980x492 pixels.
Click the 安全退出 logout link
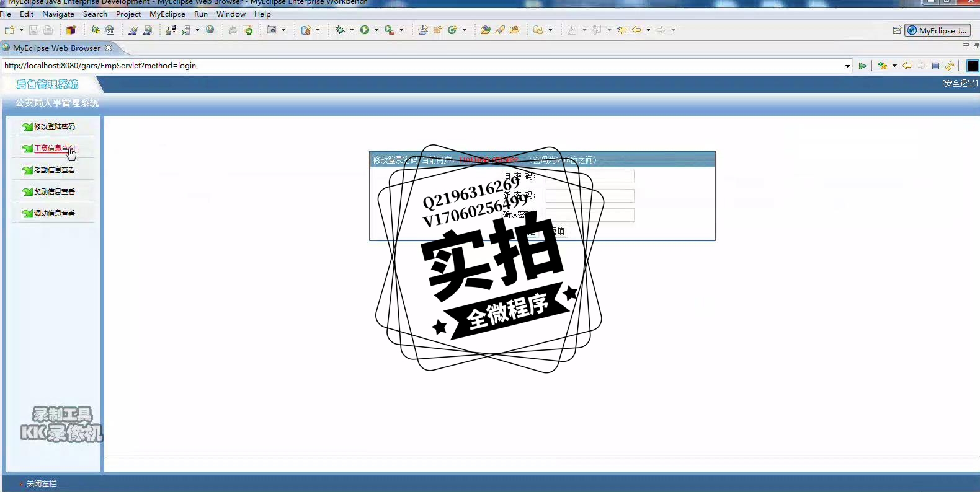click(x=960, y=83)
